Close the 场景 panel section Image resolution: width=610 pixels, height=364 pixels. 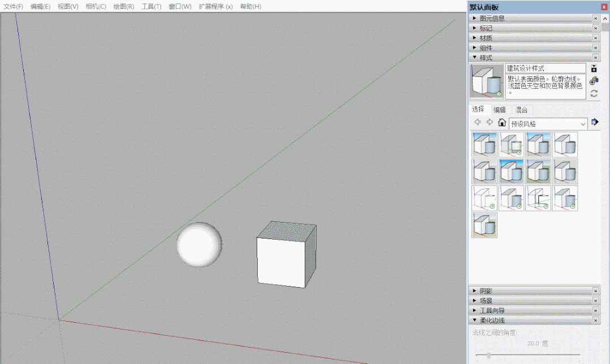[x=596, y=301]
